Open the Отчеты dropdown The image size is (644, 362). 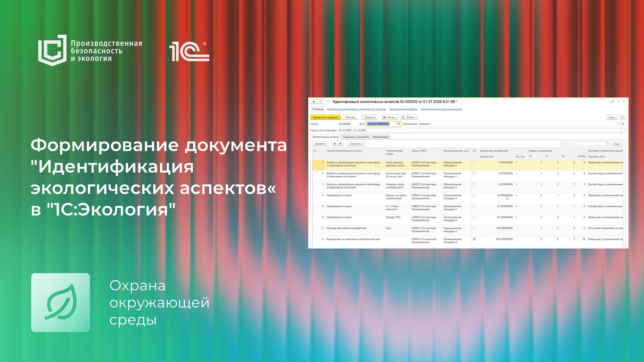409,118
